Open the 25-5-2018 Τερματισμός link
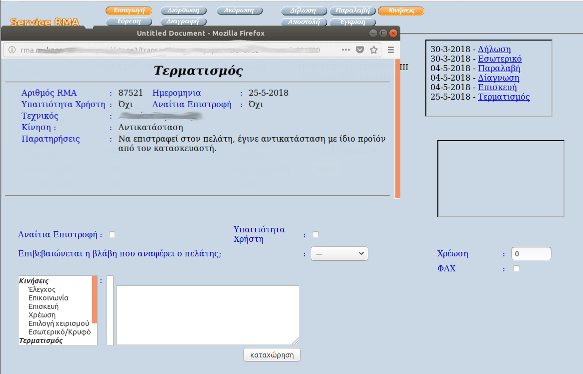Image resolution: width=583 pixels, height=374 pixels. (x=504, y=97)
